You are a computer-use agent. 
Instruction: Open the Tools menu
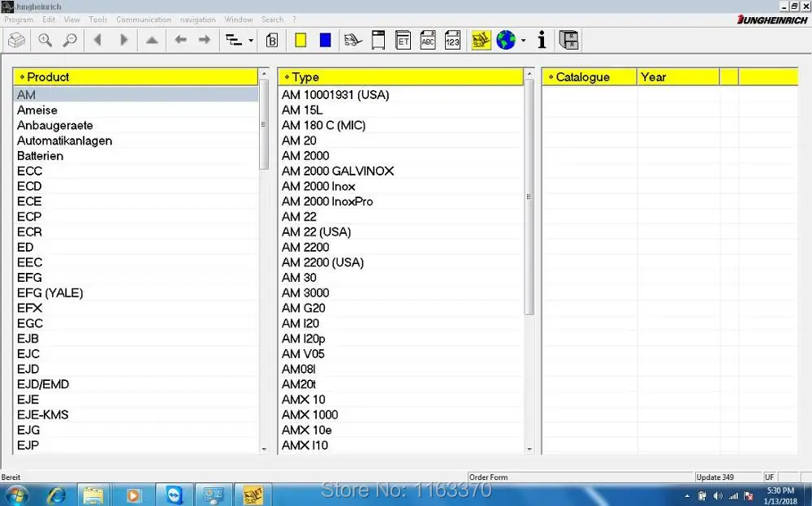98,19
